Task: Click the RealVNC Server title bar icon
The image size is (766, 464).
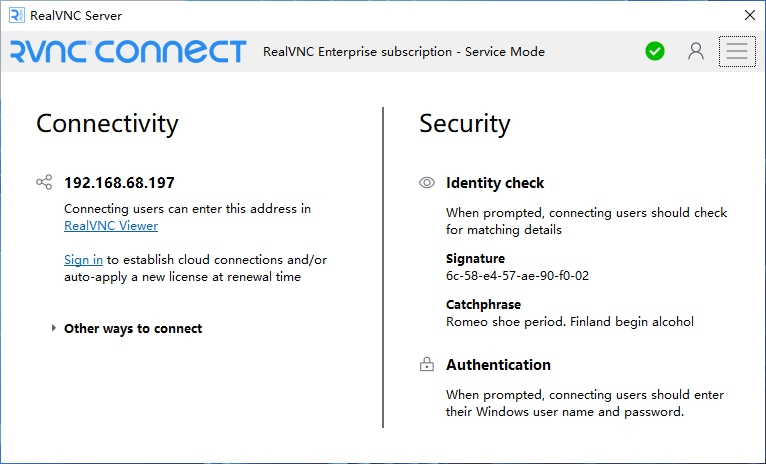Action: [x=16, y=15]
